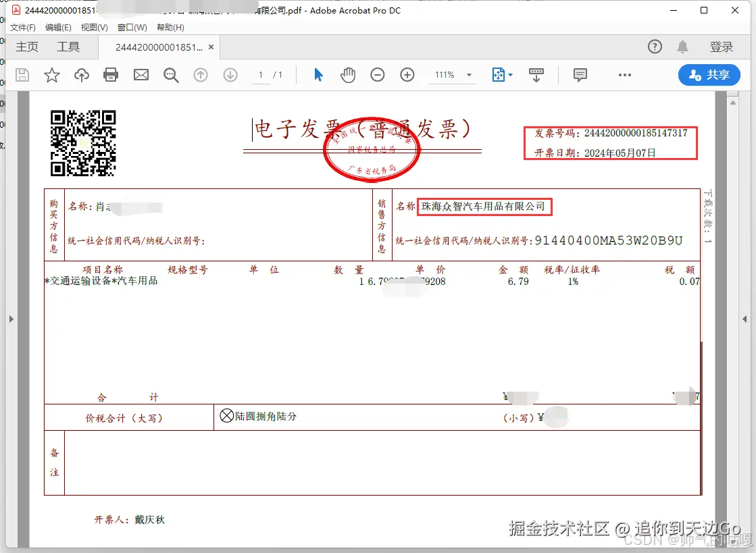
Task: Click the amount in words 陆圆捌角陆分
Action: point(266,416)
